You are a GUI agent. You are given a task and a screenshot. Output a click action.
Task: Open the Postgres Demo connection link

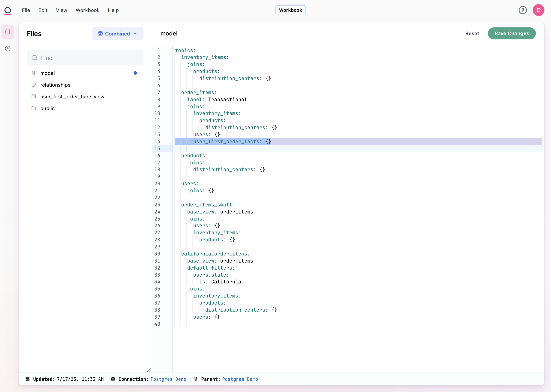168,379
